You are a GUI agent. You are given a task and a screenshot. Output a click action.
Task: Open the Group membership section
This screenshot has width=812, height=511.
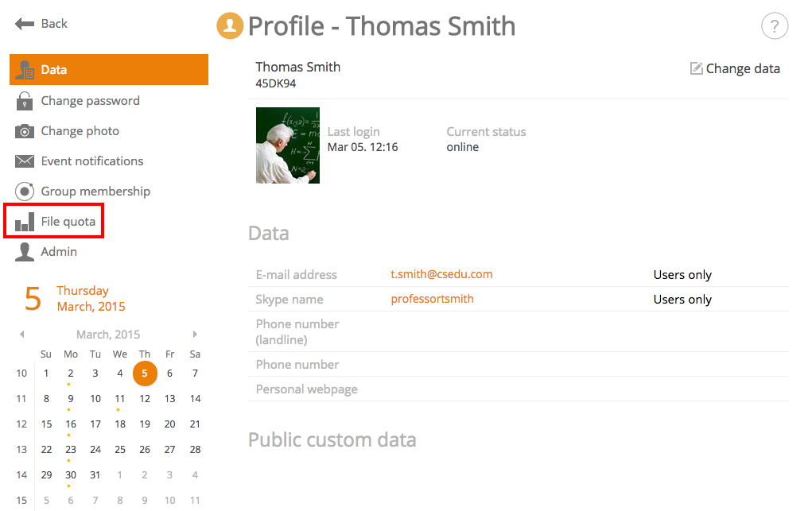pyautogui.click(x=95, y=192)
